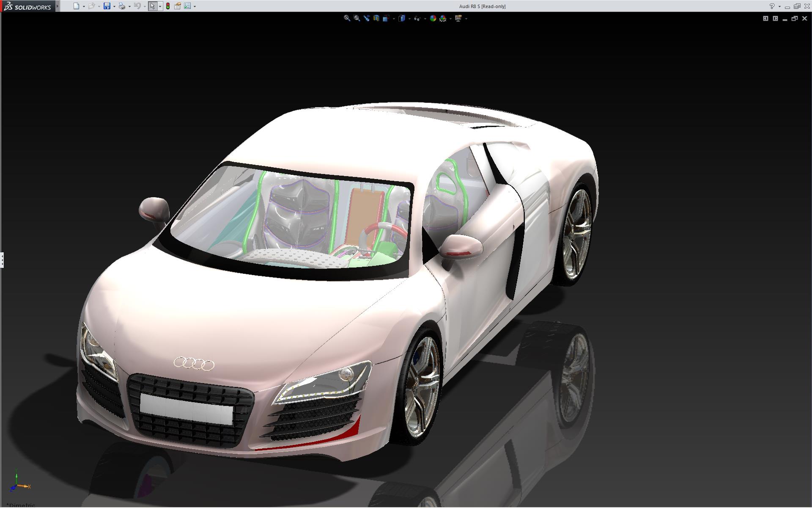Open File Properties icon
Viewport: 812px width, 508px height.
coord(178,6)
